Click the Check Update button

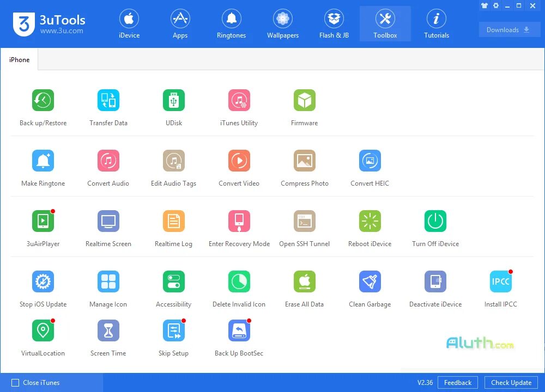pos(511,383)
